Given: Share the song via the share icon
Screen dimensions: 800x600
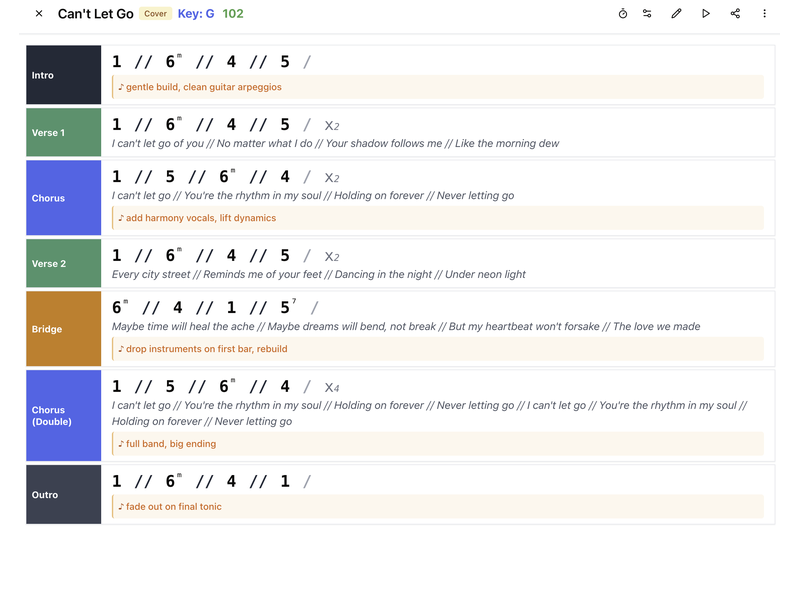Looking at the screenshot, I should coord(734,13).
